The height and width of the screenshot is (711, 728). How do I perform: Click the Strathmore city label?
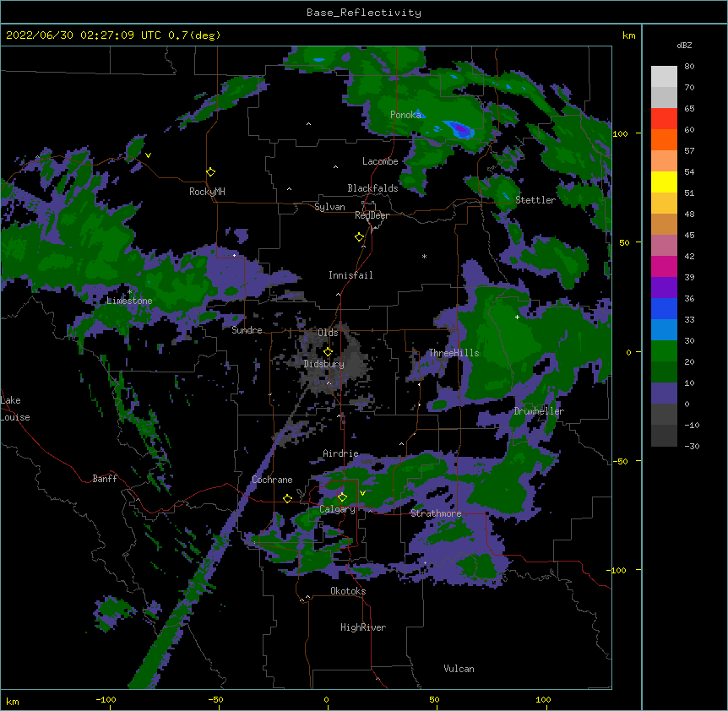(x=436, y=513)
